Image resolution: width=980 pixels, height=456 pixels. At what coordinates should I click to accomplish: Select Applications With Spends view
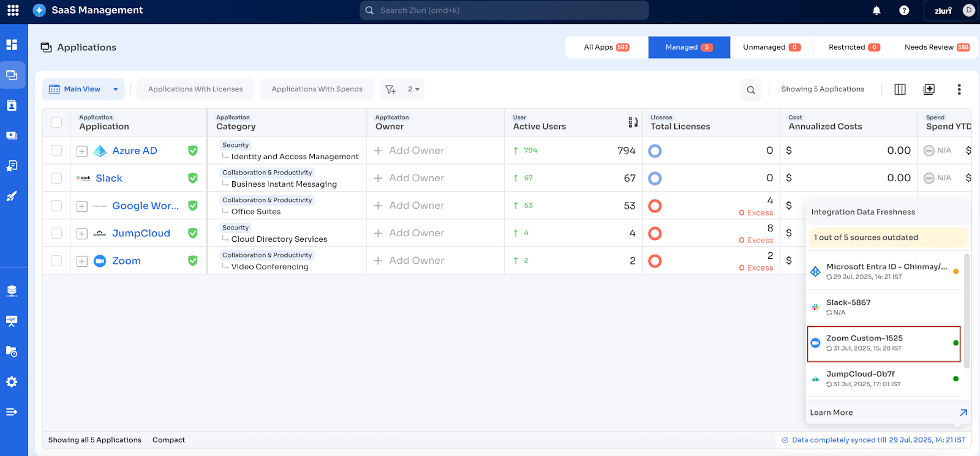317,89
